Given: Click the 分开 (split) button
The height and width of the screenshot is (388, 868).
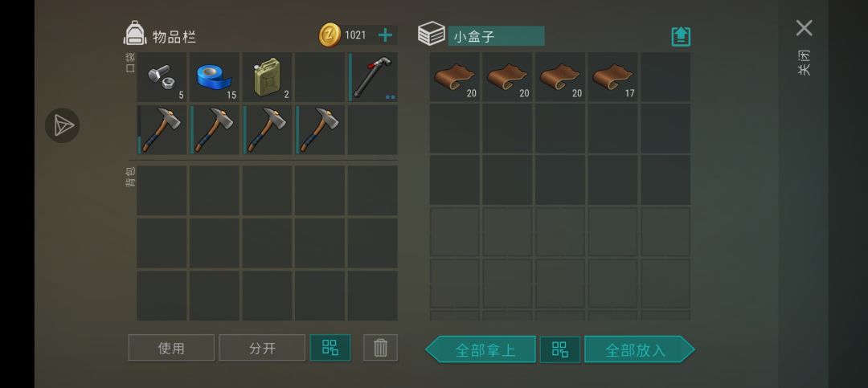Looking at the screenshot, I should coord(262,348).
